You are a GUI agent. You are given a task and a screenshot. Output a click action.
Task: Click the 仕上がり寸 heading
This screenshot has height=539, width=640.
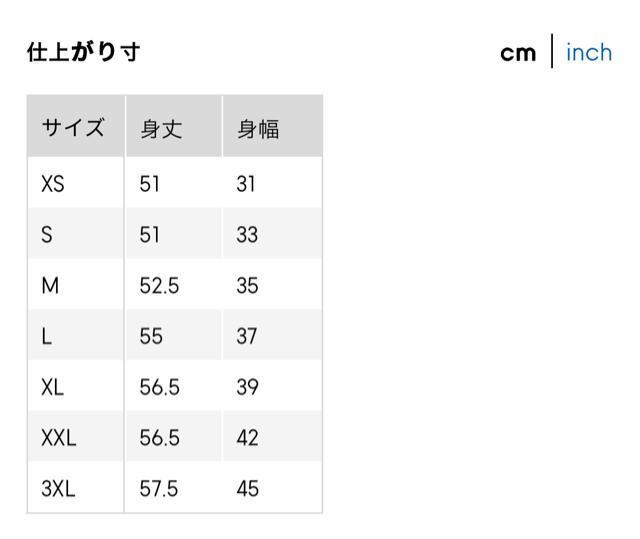[x=83, y=52]
